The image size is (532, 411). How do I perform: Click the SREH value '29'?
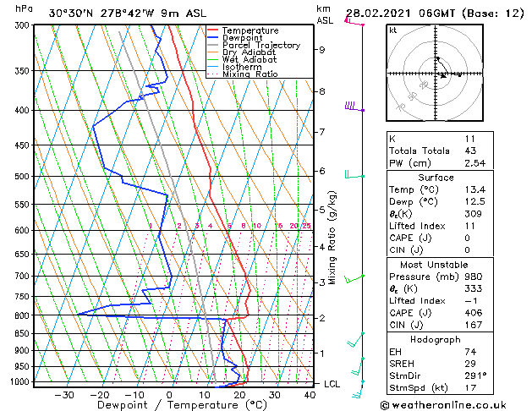pos(470,364)
